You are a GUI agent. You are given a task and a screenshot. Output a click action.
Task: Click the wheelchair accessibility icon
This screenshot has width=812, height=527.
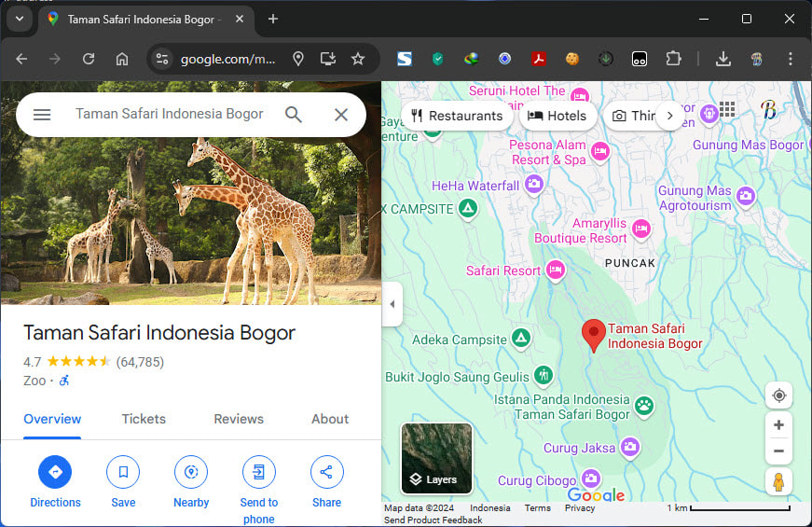(x=64, y=381)
